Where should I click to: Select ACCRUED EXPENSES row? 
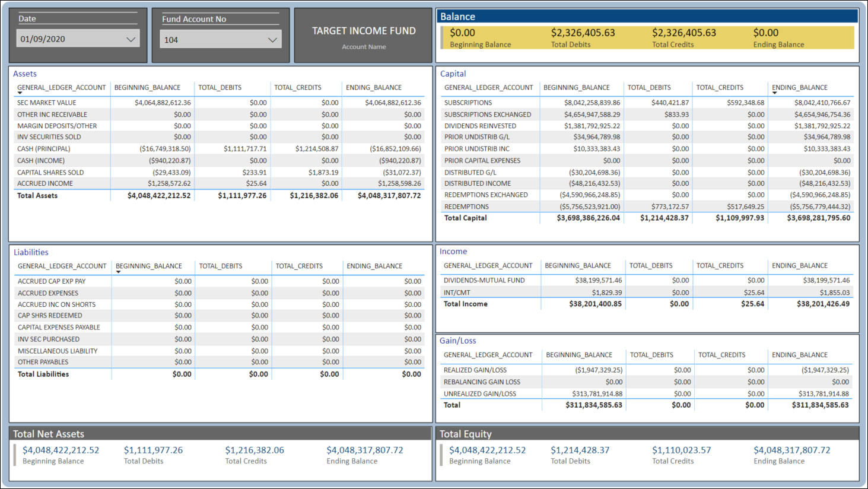(x=220, y=293)
